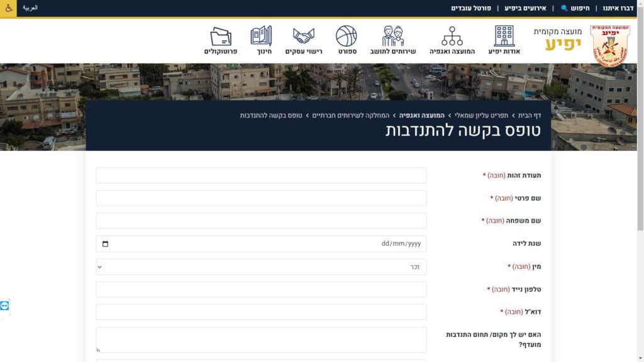This screenshot has height=362, width=644.
Task: Open the date picker calendar in שנת לידה
Action: click(105, 244)
